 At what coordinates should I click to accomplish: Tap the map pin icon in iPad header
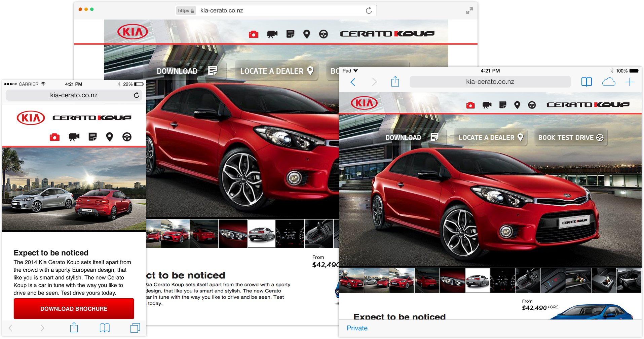click(517, 105)
